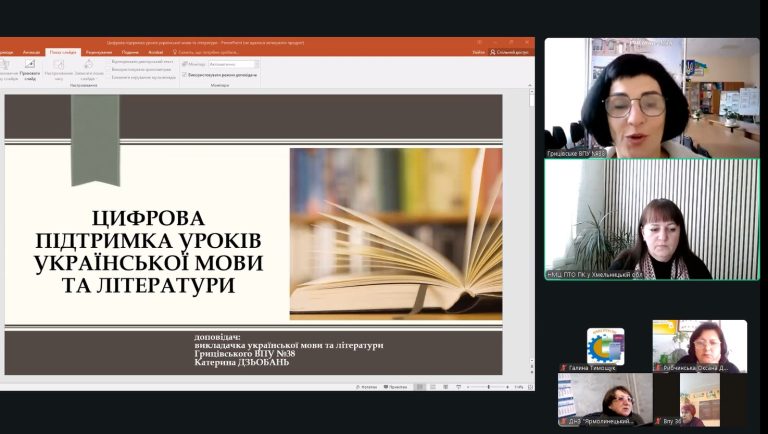Open the Рецензування ribbon tab
This screenshot has height=434, width=768.
tap(99, 52)
